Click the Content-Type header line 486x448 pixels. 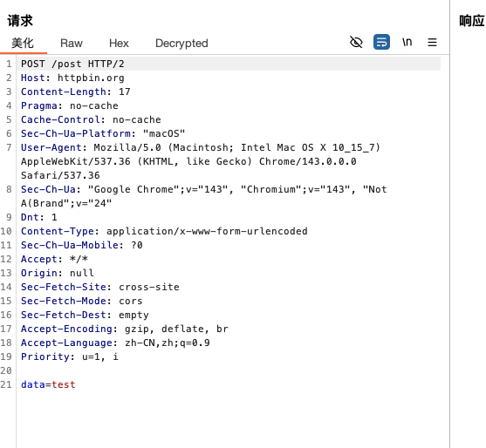pos(164,231)
